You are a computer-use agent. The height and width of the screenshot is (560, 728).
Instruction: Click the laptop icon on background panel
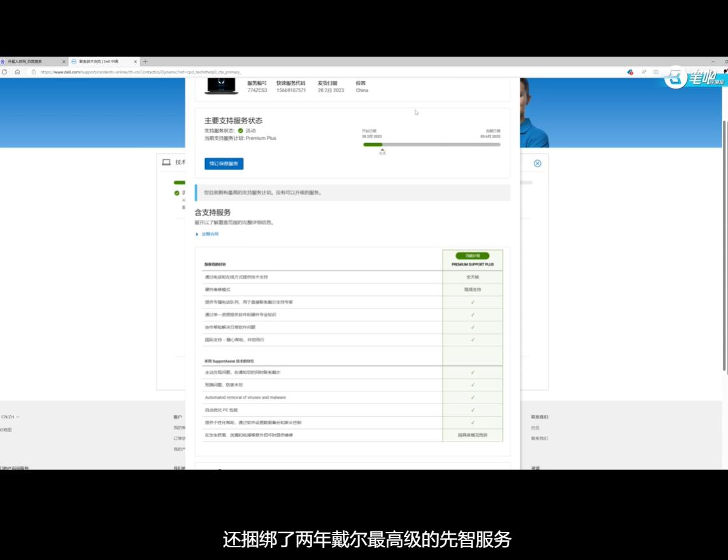(x=166, y=162)
